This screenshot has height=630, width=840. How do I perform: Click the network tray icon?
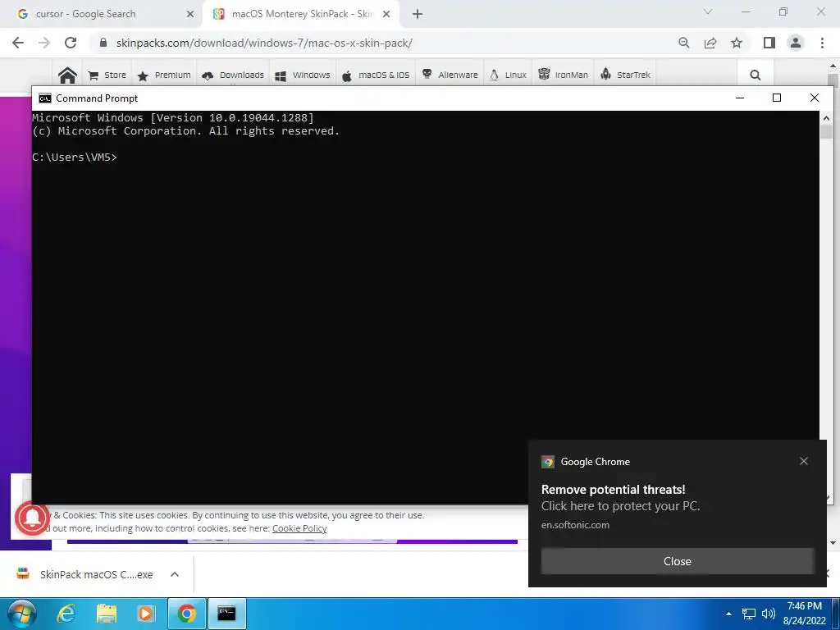pyautogui.click(x=748, y=614)
